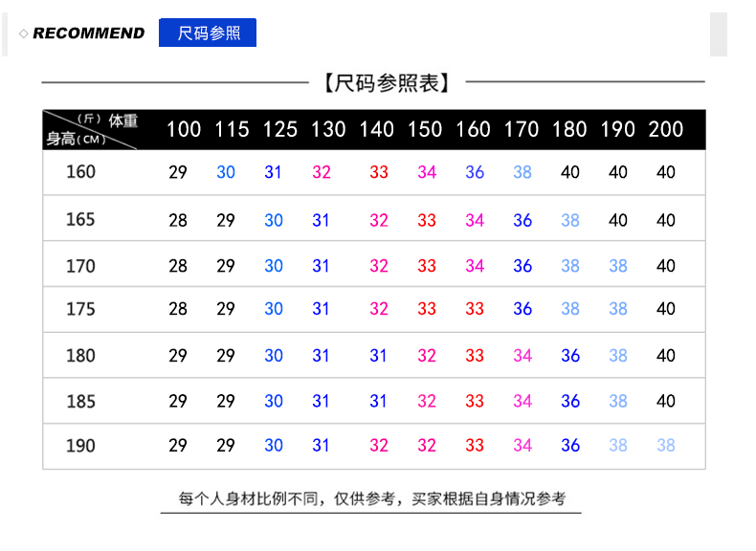Select weight column header 160 in black bar
Viewport: 756px width, 551px height.
473,130
